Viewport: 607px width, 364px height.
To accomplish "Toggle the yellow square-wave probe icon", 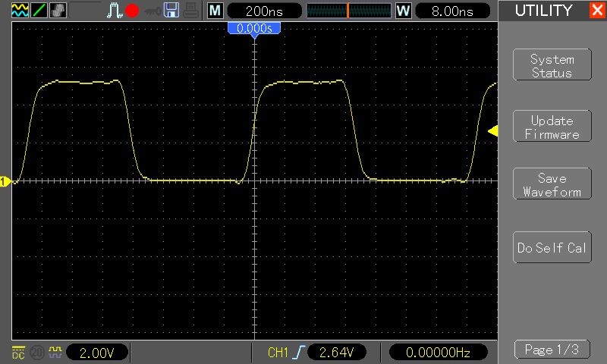I will [54, 352].
